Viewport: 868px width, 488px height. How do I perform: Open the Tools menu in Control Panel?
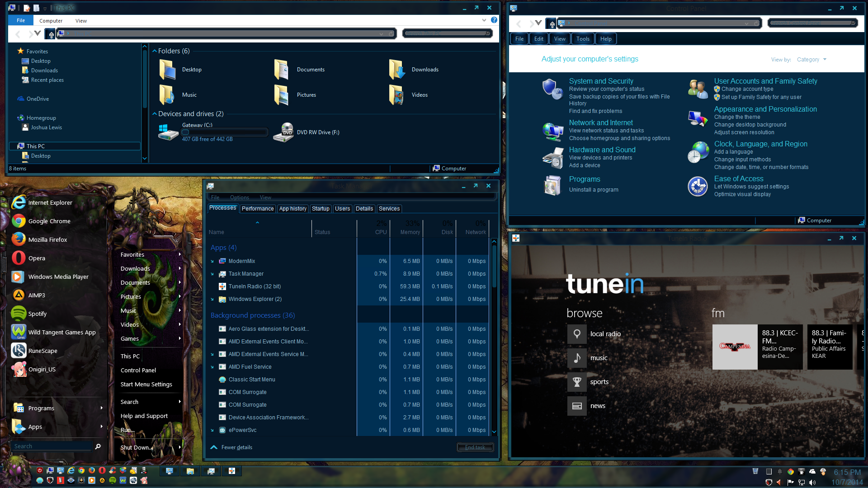(x=583, y=39)
